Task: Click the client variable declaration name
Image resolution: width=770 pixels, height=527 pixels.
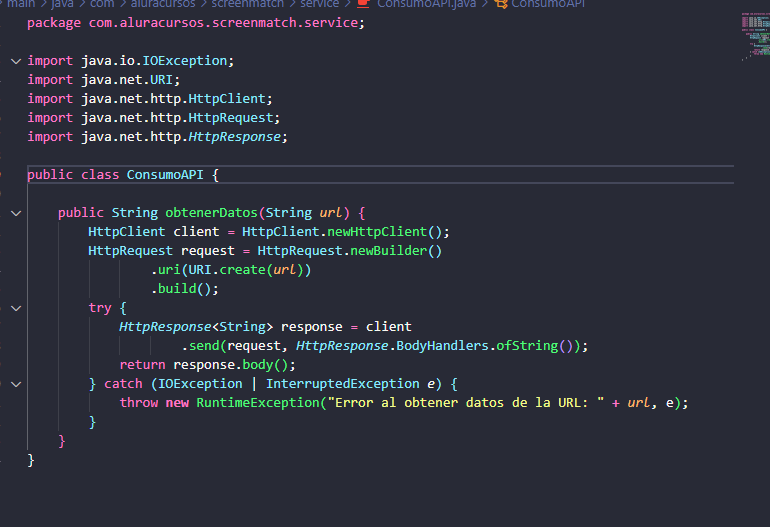Action: (196, 232)
